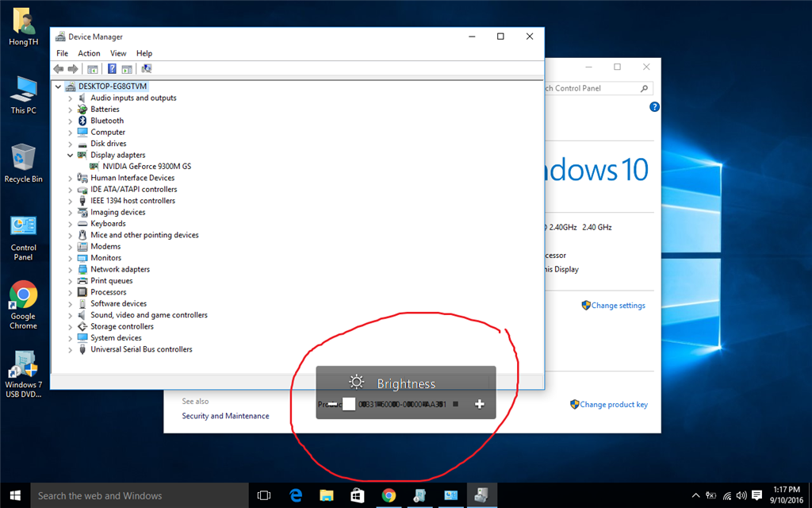This screenshot has width=812, height=508.
Task: Select the Imaging devices tree item
Action: (x=117, y=212)
